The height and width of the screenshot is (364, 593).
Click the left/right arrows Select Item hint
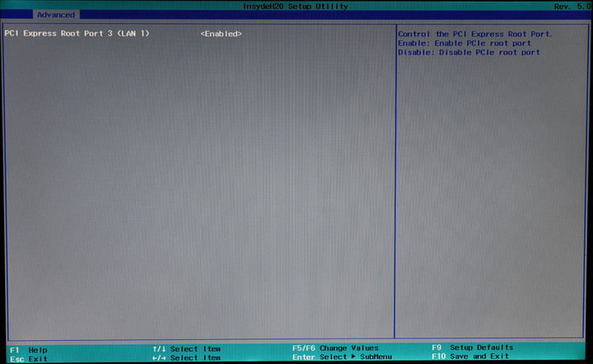pyautogui.click(x=186, y=357)
